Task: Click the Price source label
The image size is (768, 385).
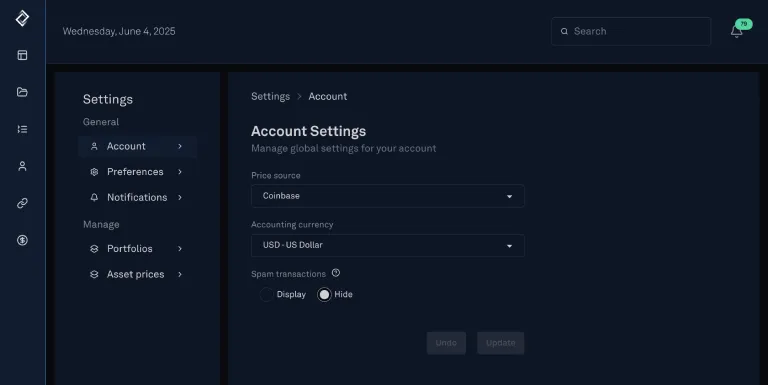Action: tap(276, 175)
